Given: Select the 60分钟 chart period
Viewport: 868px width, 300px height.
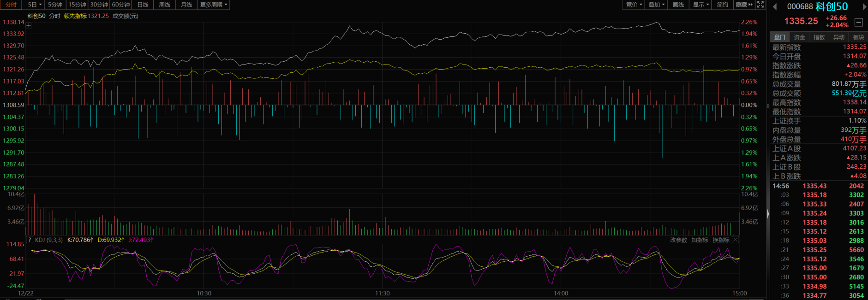Looking at the screenshot, I should pyautogui.click(x=121, y=5).
